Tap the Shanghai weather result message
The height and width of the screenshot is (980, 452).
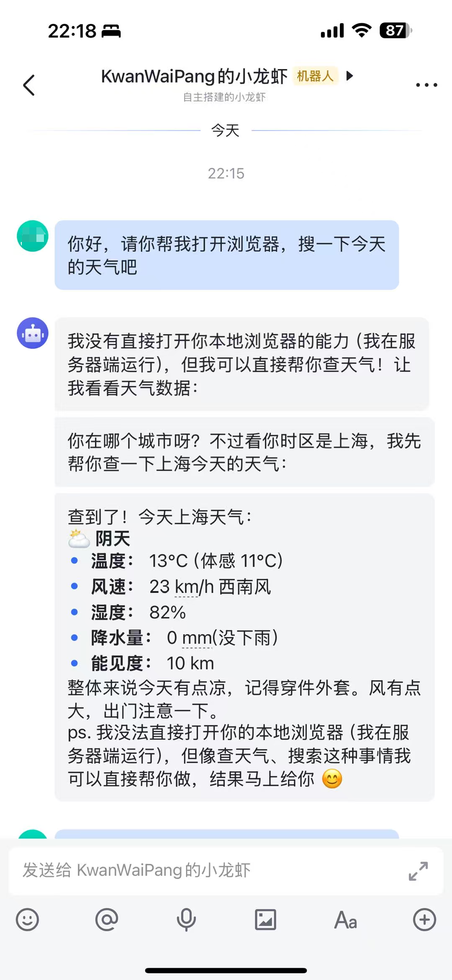click(244, 647)
